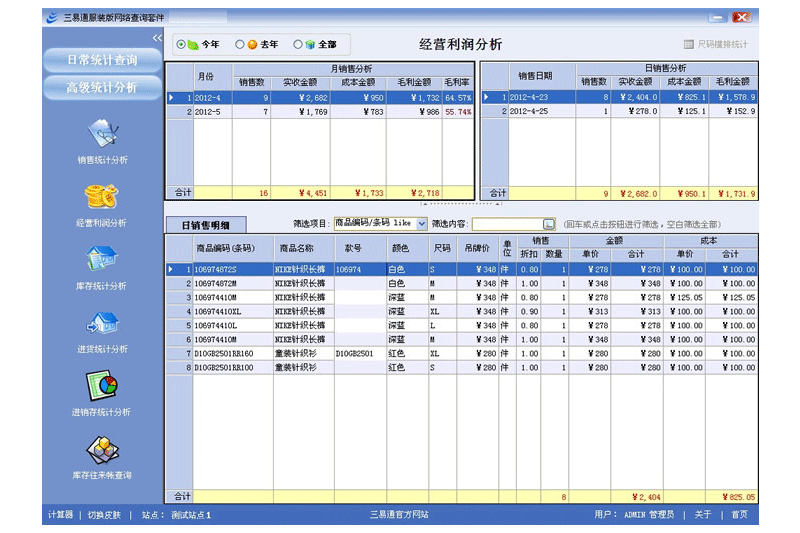This screenshot has height=533, width=800.
Task: Click ADMIN 管理员 user label
Action: point(648,515)
